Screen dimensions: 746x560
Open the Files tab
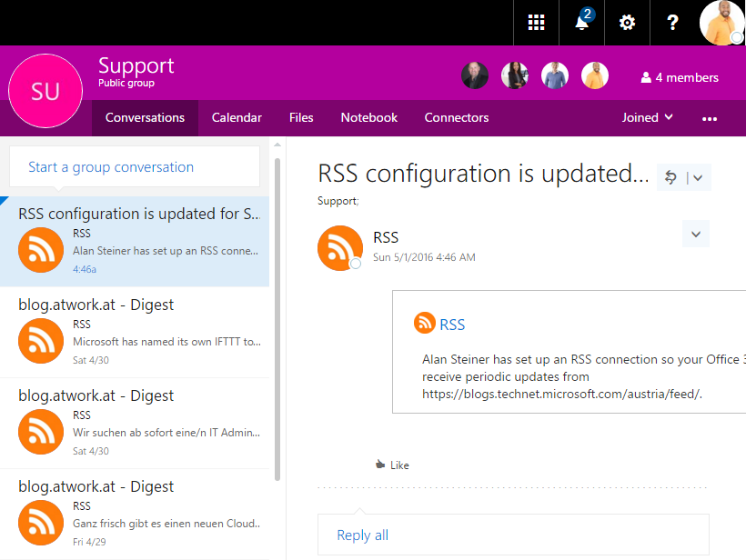(301, 117)
